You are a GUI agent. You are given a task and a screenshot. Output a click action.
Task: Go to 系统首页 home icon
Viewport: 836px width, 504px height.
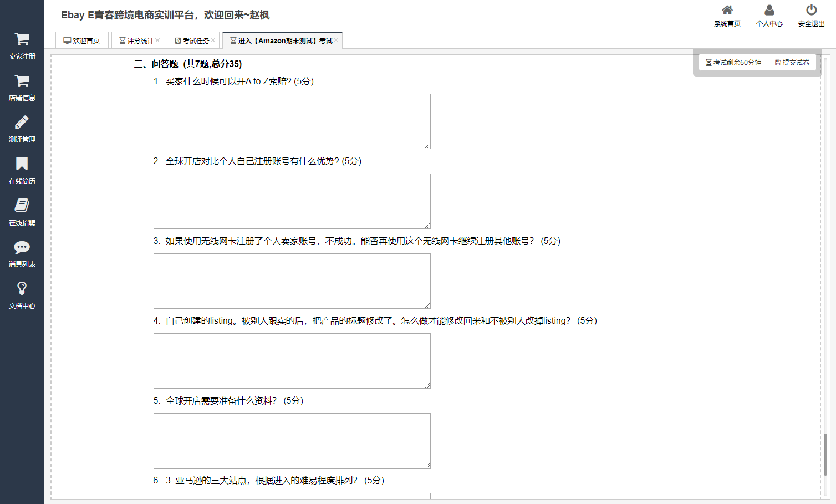tap(727, 10)
